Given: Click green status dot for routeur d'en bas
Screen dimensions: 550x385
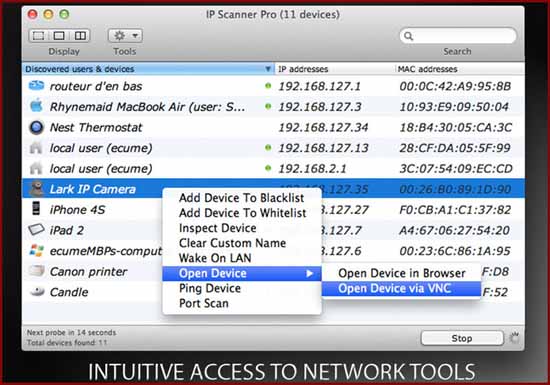Looking at the screenshot, I should (268, 86).
